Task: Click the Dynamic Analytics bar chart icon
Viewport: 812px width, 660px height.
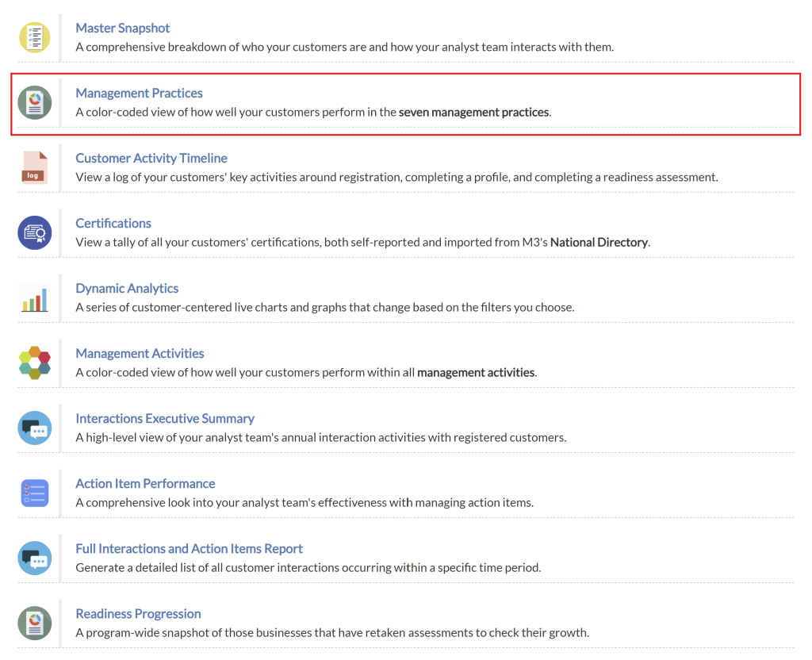Action: click(34, 298)
